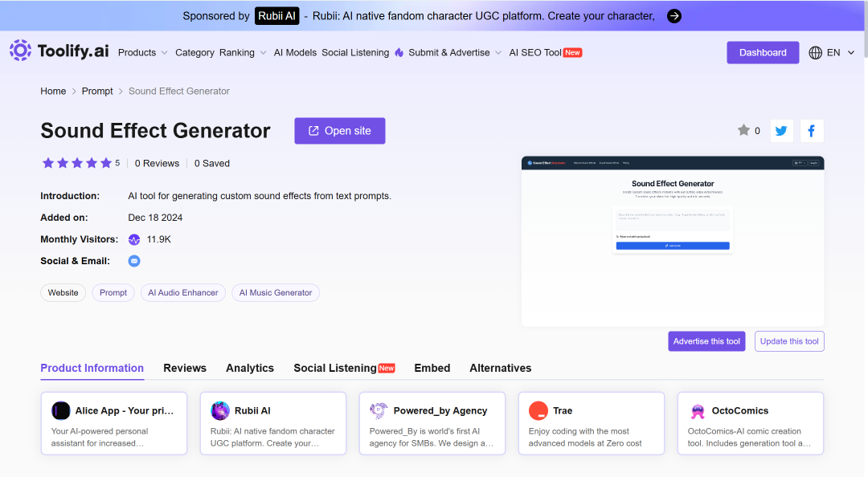Expand Submit & Advertise dropdown
The image size is (868, 477).
454,52
